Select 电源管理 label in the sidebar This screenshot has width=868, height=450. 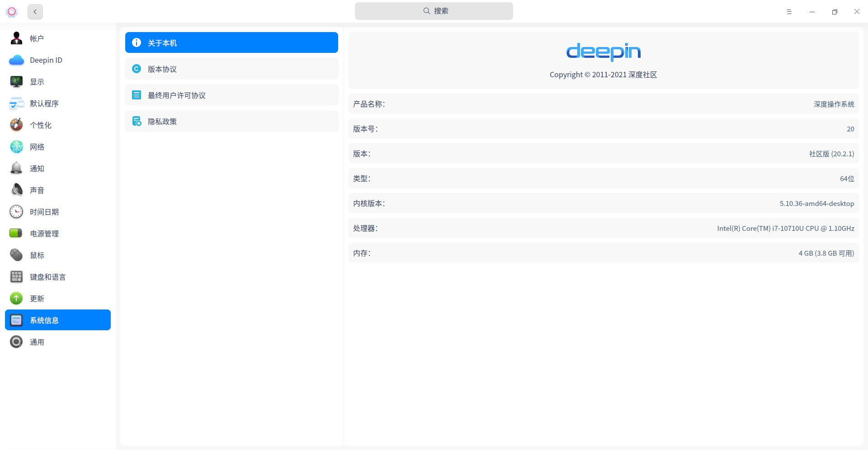[x=44, y=234]
